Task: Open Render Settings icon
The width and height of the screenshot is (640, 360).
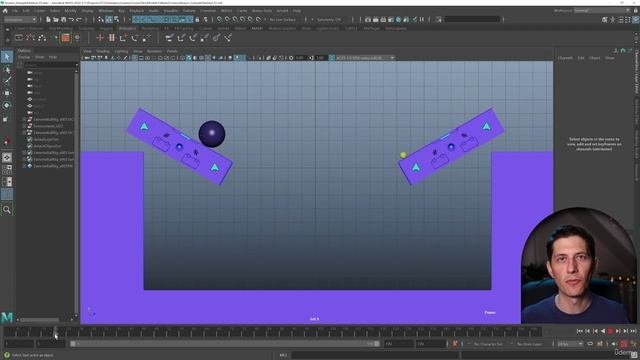Action: tap(391, 19)
